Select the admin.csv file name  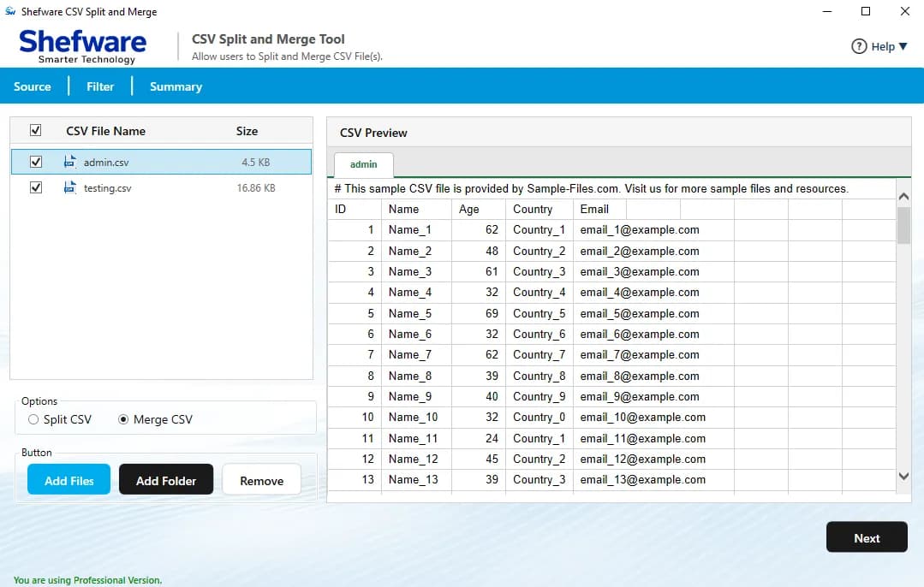point(106,163)
